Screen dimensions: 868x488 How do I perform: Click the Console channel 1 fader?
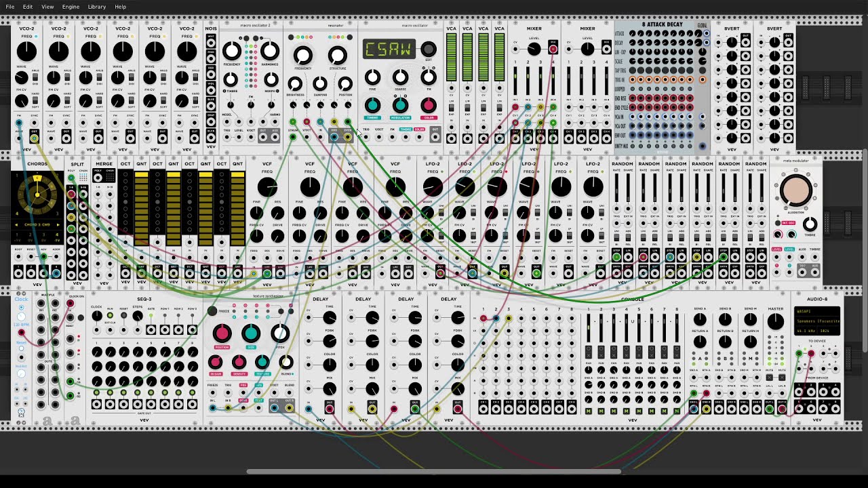coord(588,329)
